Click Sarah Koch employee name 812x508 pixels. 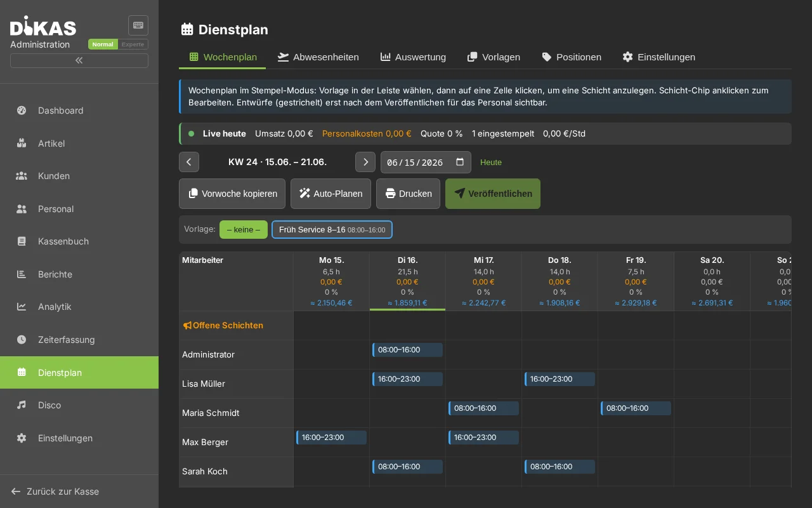[x=205, y=471]
